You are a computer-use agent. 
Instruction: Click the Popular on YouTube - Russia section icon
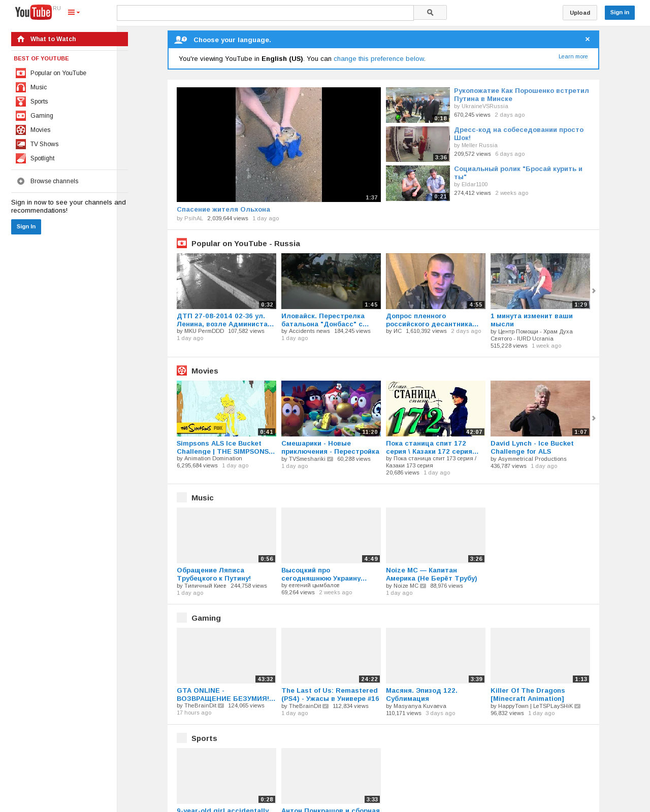(x=182, y=244)
